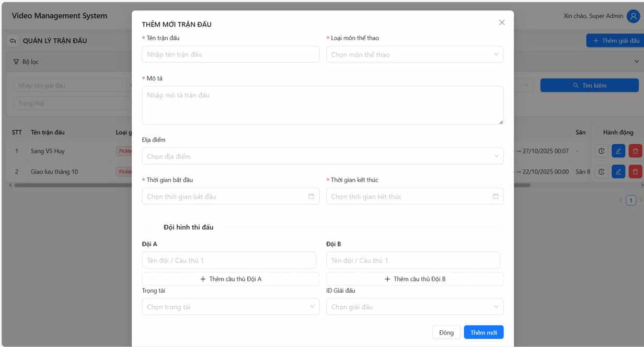Click the edit pencil icon for Sang VS Huy

[618, 151]
